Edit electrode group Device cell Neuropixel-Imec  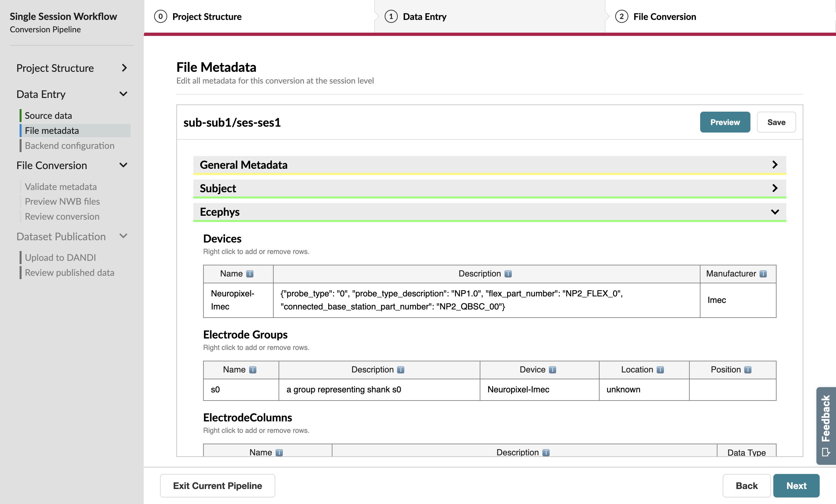(539, 390)
